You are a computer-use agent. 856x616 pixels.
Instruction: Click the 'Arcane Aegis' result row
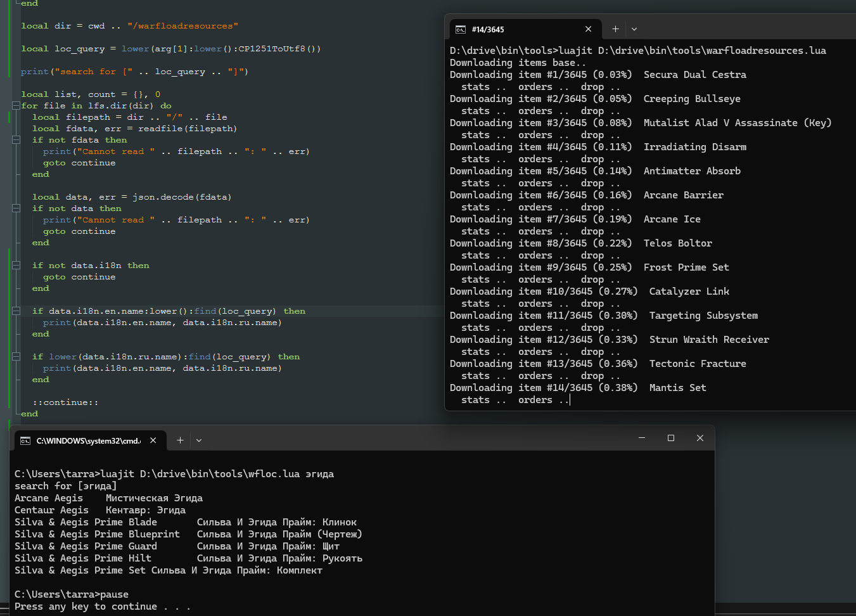[109, 498]
